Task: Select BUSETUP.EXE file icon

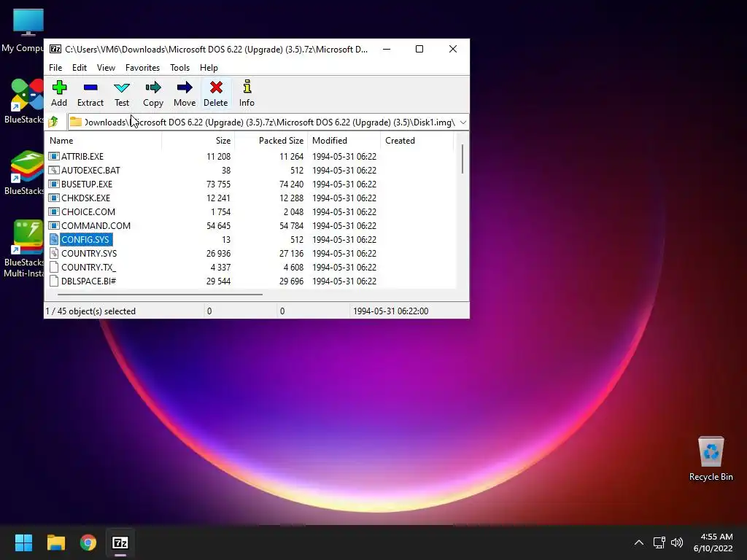Action: click(x=54, y=184)
